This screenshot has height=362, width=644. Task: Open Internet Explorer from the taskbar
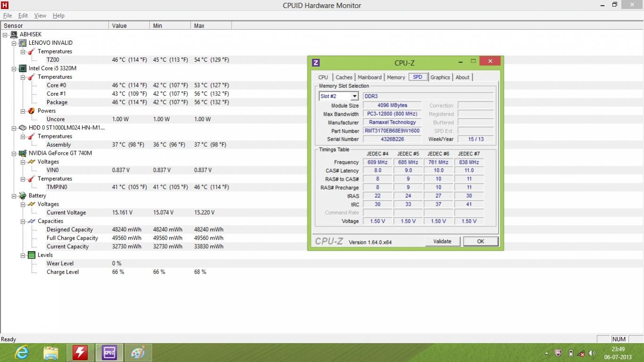(22, 353)
